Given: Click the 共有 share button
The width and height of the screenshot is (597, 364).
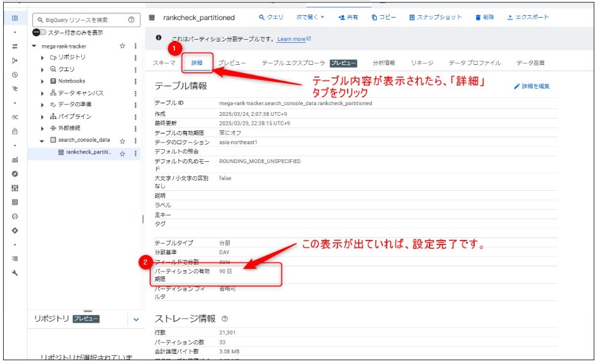Looking at the screenshot, I should point(348,18).
